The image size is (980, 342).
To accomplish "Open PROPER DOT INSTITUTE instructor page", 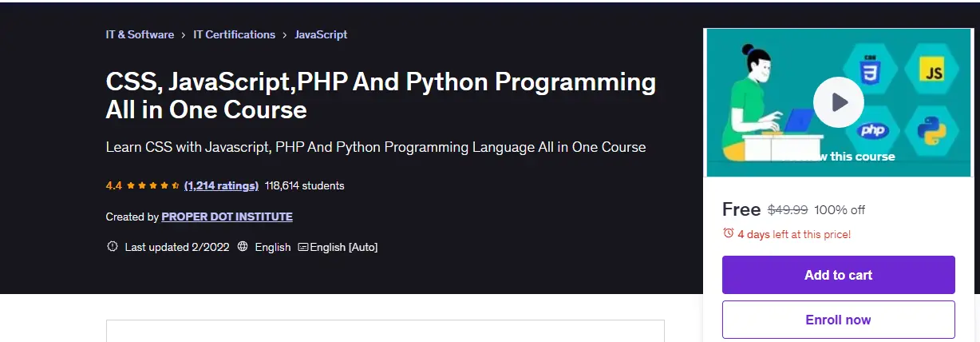I will [x=227, y=217].
